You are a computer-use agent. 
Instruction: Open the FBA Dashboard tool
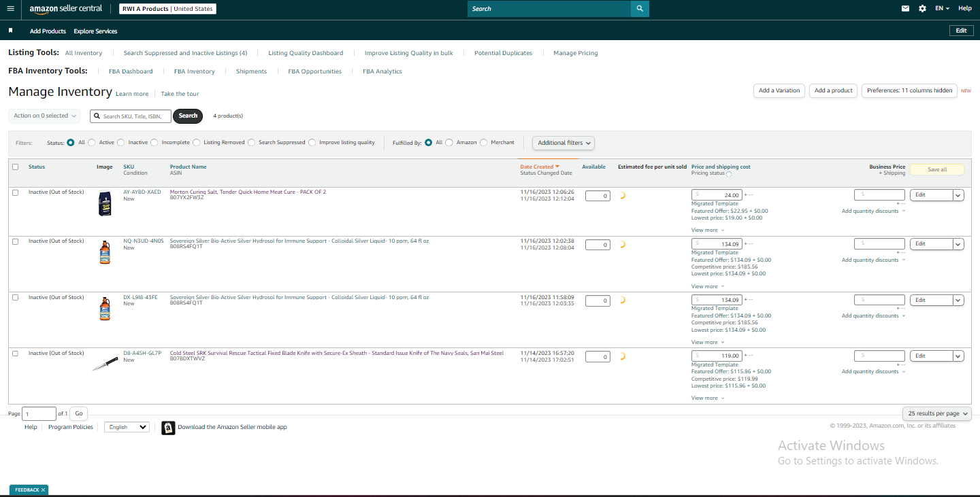click(x=131, y=71)
